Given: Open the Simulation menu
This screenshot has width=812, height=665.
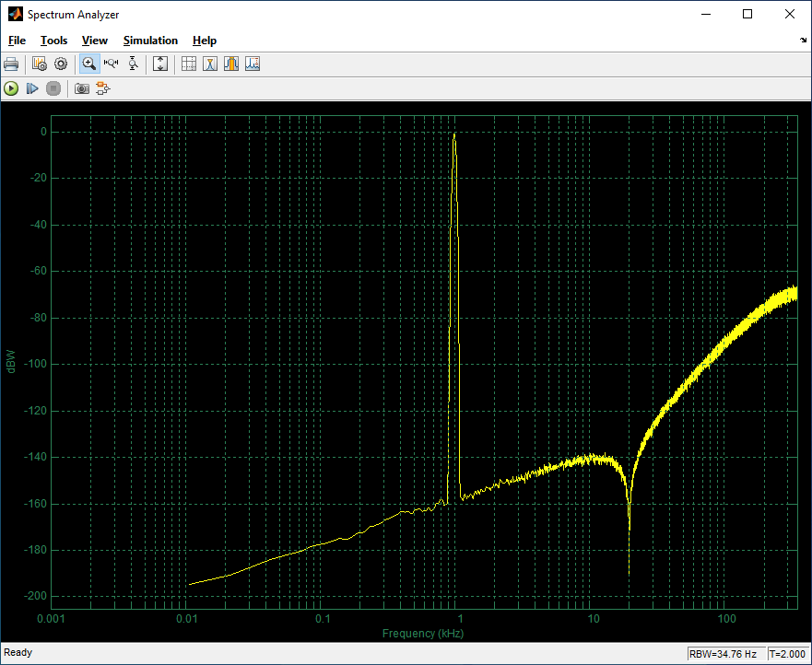Looking at the screenshot, I should point(150,41).
